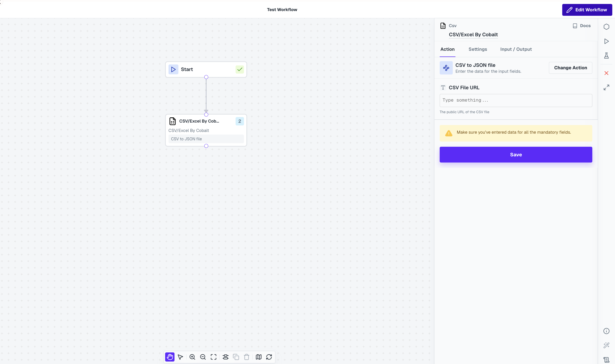Open the info panel on right sidebar

pos(607,331)
